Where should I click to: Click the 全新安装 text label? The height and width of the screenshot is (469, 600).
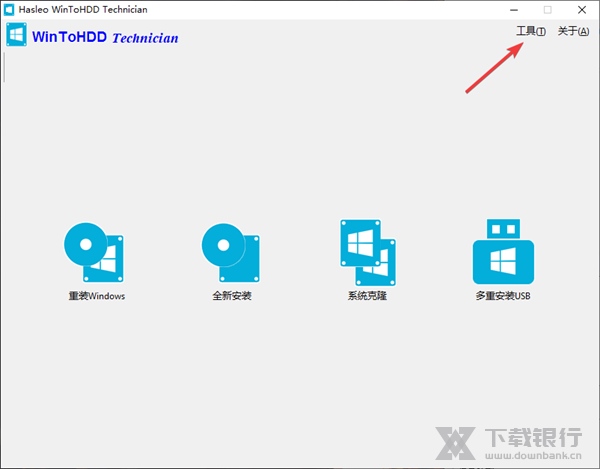232,296
